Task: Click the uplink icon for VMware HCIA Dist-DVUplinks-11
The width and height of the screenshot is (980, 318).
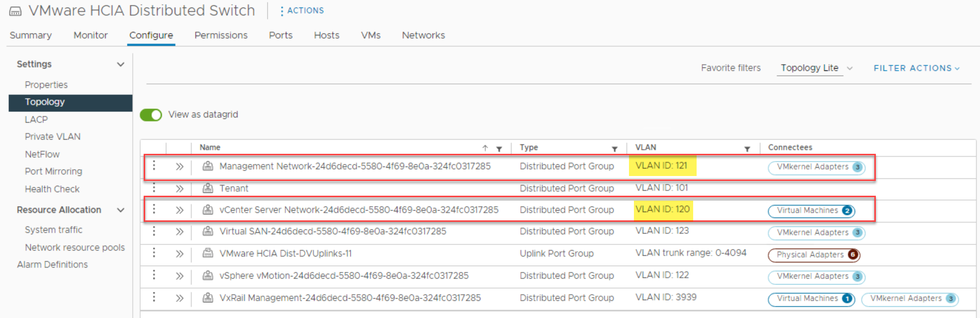Action: (208, 253)
